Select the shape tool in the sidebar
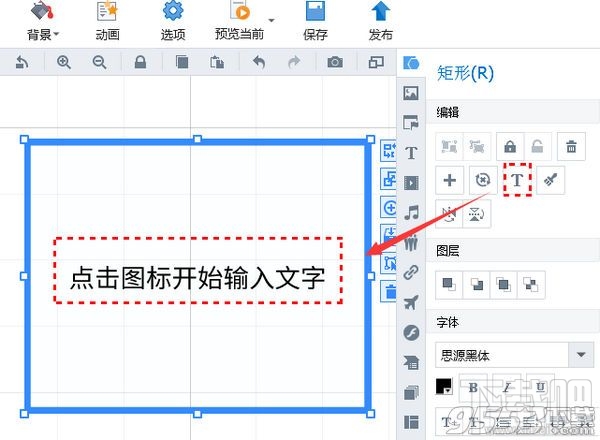This screenshot has height=440, width=600. click(x=411, y=63)
